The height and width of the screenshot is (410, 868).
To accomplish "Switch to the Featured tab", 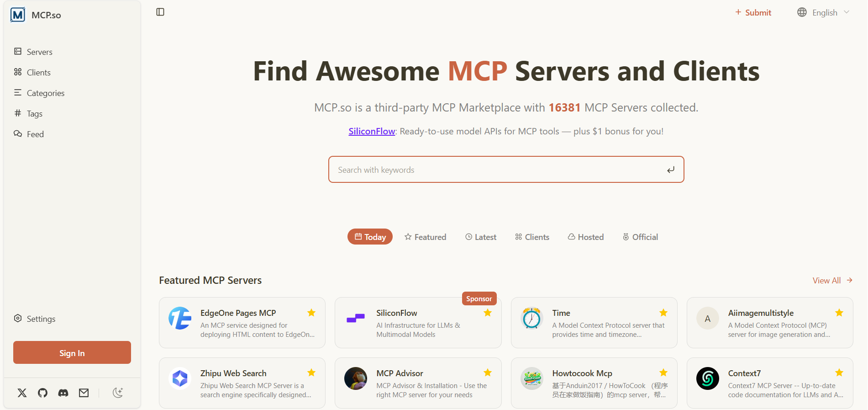I will tap(425, 237).
